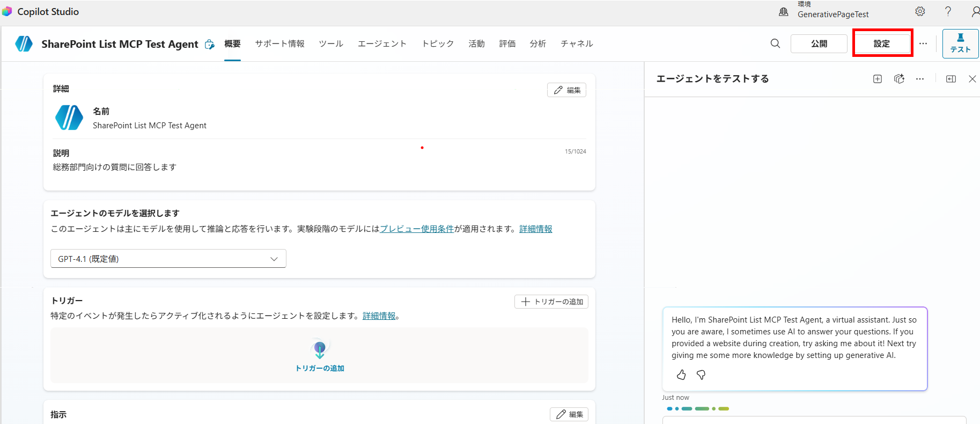Click the Copilot Studio logo icon
Image resolution: width=980 pixels, height=424 pixels.
click(x=6, y=11)
